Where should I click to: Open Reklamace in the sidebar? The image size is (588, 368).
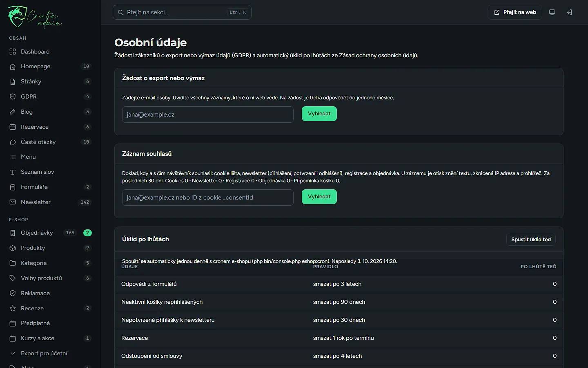click(x=50, y=293)
